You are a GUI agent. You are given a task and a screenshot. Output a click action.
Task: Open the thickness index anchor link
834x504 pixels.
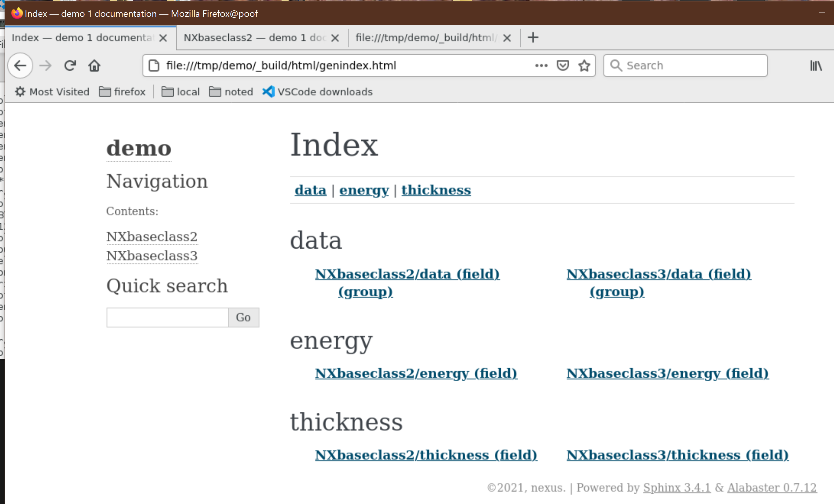point(436,190)
